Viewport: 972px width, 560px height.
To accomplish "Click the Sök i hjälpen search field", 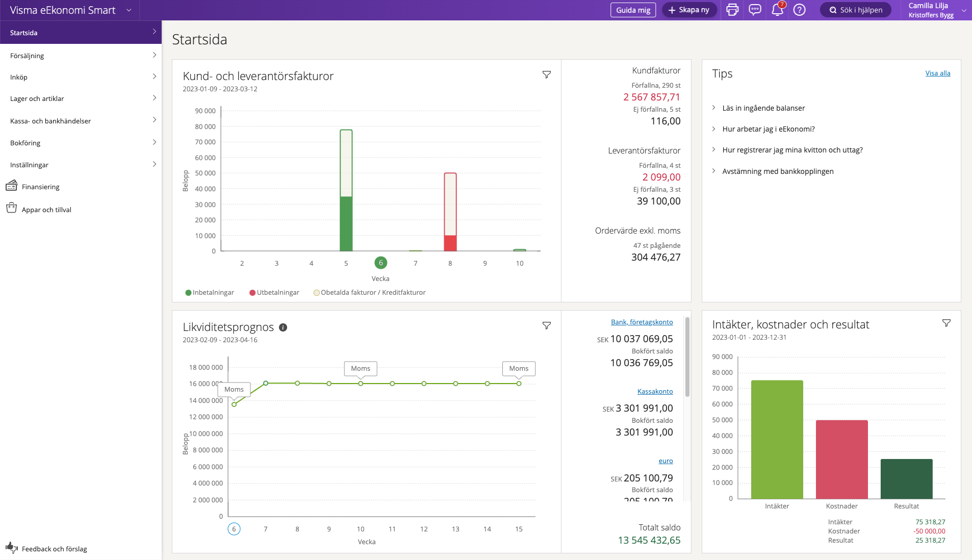I will click(x=855, y=10).
